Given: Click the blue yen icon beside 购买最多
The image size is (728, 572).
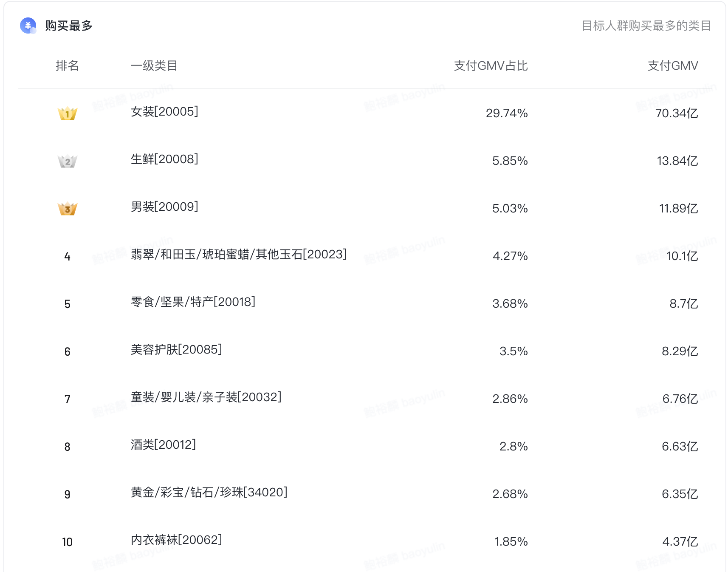Looking at the screenshot, I should [x=28, y=25].
